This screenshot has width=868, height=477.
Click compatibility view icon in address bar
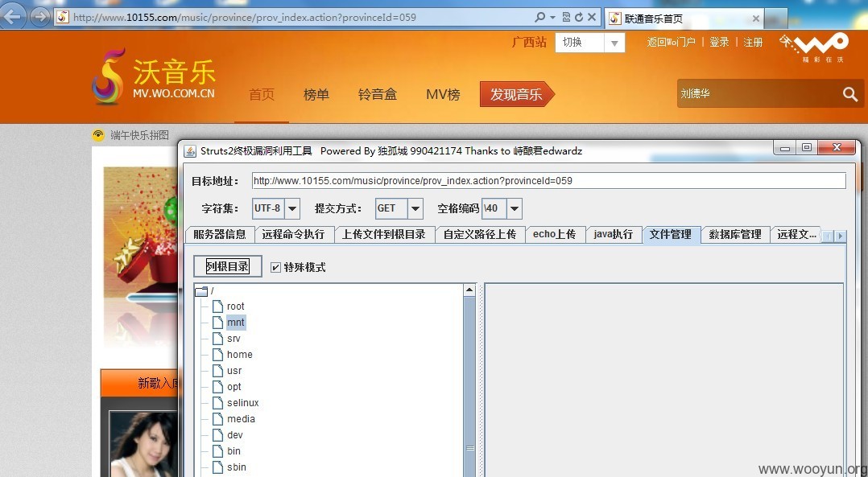[566, 17]
